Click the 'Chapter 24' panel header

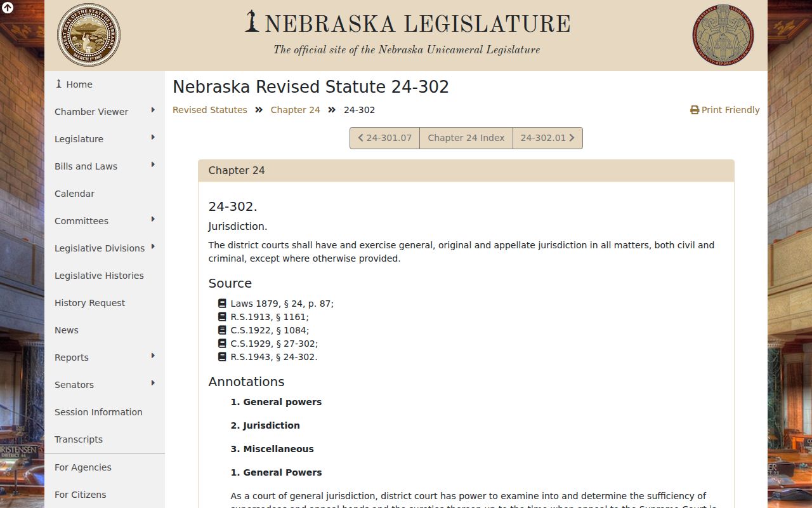point(466,171)
